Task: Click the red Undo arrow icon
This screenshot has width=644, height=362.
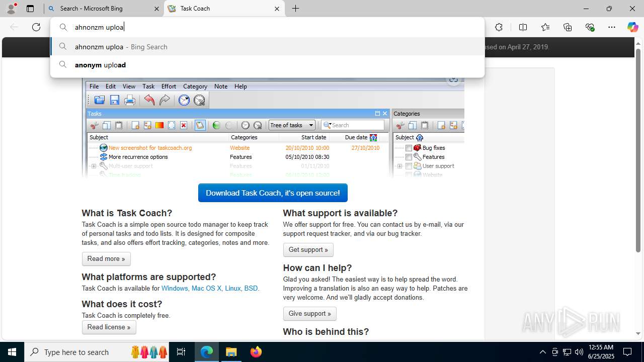Action: tap(149, 100)
